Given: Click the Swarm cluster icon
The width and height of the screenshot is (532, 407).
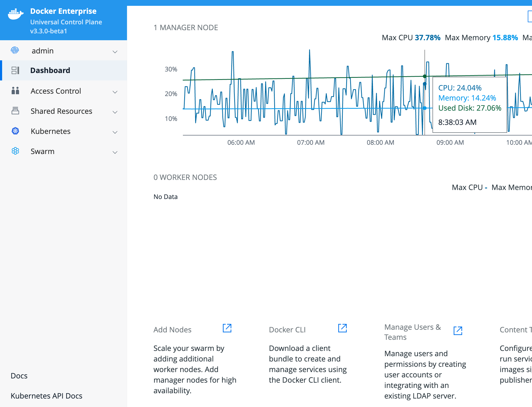Looking at the screenshot, I should (15, 151).
